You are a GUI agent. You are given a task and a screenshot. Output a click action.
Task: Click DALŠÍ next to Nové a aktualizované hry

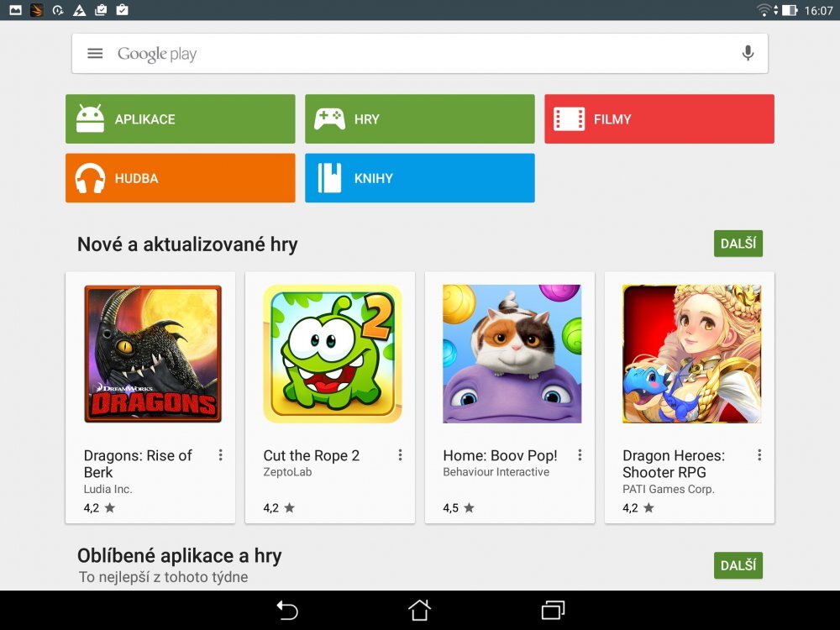coord(738,243)
